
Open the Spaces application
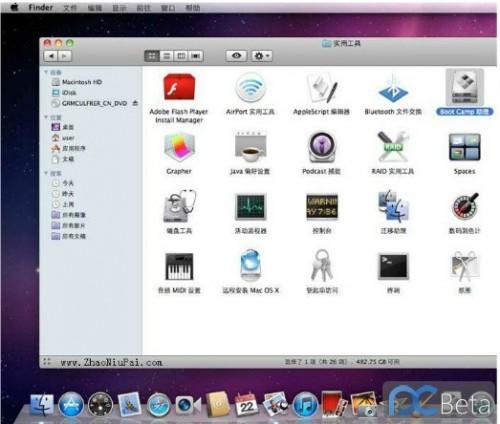pyautogui.click(x=464, y=147)
